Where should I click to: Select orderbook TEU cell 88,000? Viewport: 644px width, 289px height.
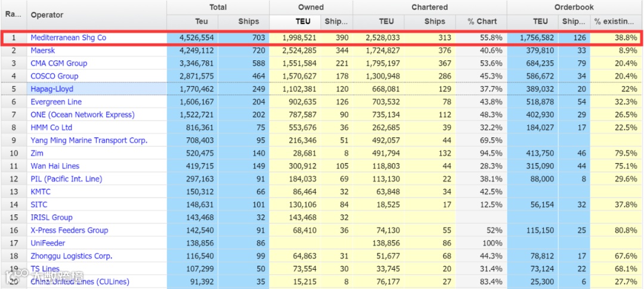(x=532, y=179)
